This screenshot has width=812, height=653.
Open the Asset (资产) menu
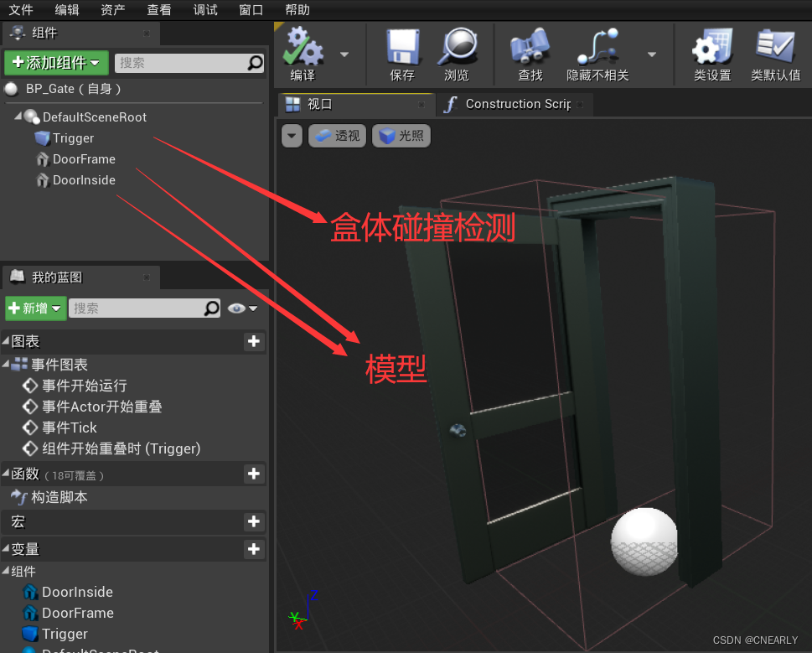(113, 10)
